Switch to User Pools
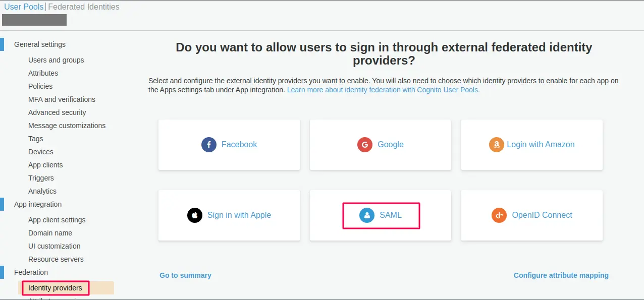644x300 pixels. pos(23,7)
